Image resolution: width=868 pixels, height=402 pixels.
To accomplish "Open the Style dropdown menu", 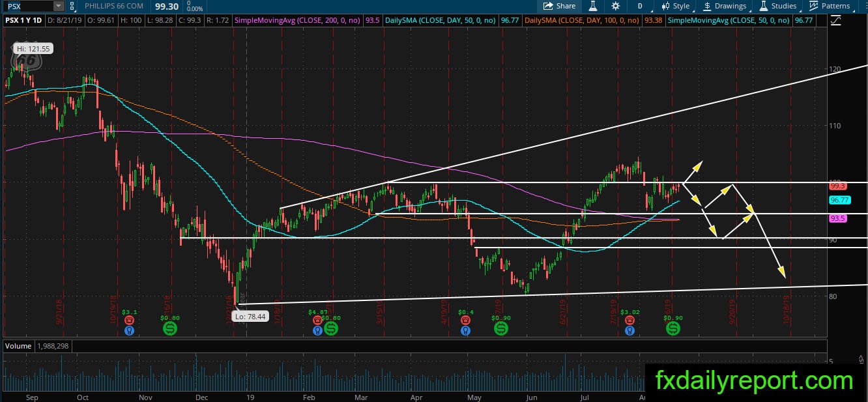I will [x=675, y=6].
